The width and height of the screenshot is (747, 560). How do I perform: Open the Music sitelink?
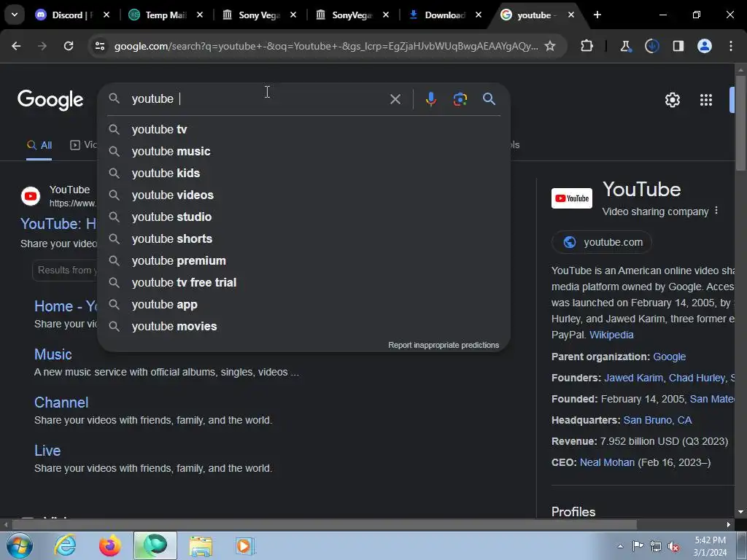point(53,354)
